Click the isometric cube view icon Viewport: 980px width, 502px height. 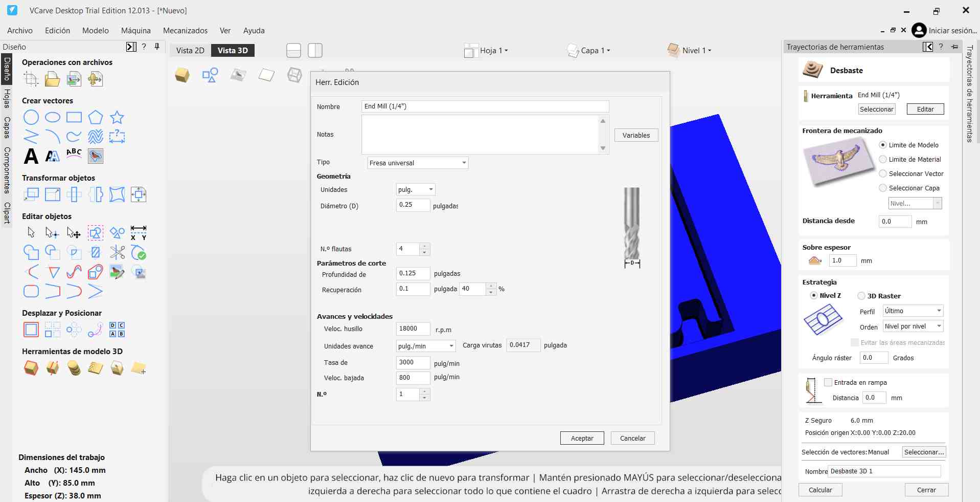pyautogui.click(x=183, y=75)
